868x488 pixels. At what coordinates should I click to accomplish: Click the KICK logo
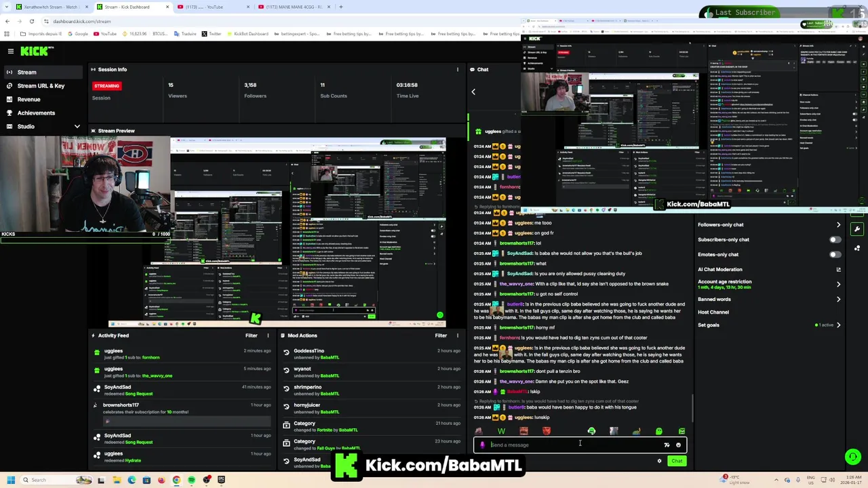pos(36,51)
